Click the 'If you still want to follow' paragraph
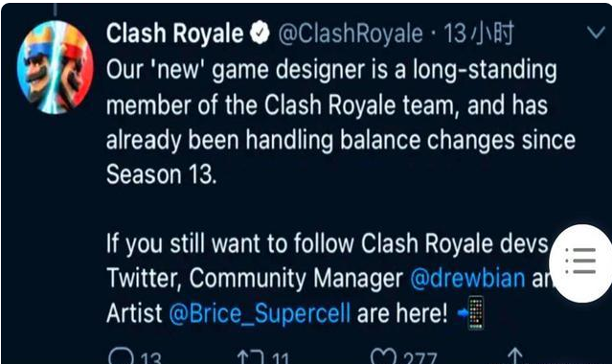Screen dimensions: 612x364 [328, 278]
